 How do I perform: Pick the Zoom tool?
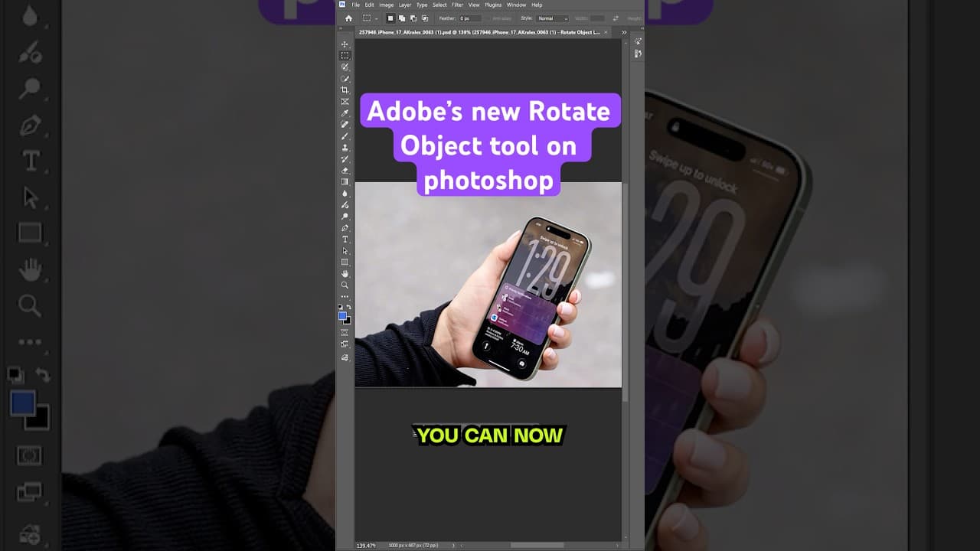tap(345, 285)
